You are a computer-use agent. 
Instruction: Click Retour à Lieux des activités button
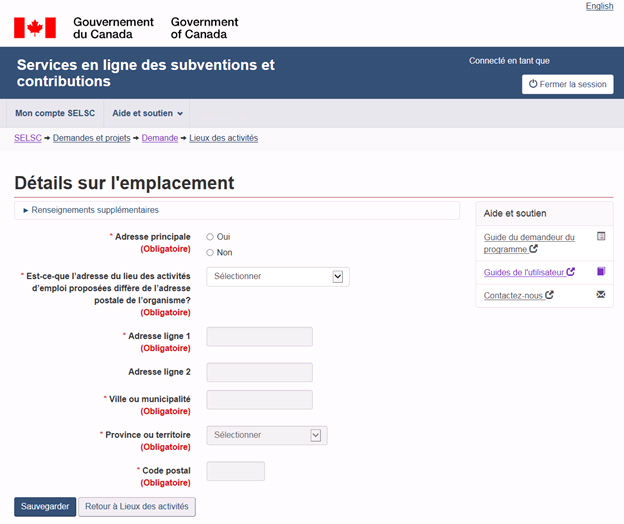pyautogui.click(x=136, y=506)
